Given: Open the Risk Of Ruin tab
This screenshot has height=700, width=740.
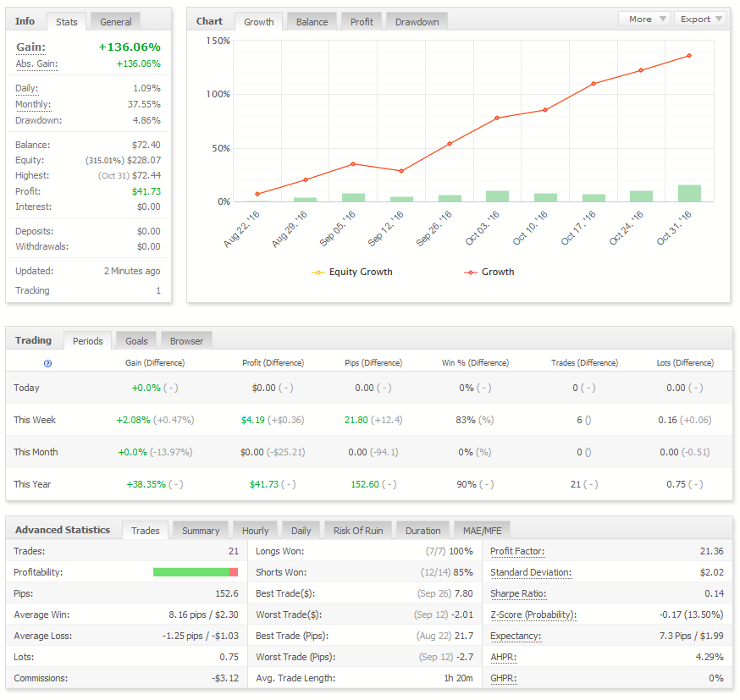Looking at the screenshot, I should [x=358, y=530].
